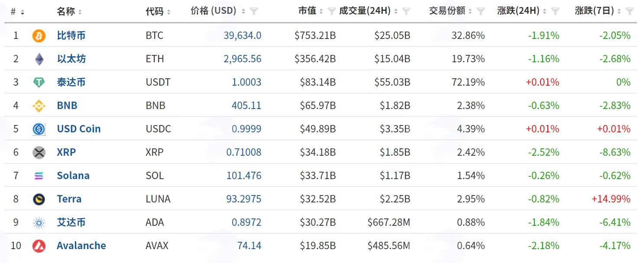
Task: Sort by 涨跌(7日) arrows
Action: click(619, 12)
